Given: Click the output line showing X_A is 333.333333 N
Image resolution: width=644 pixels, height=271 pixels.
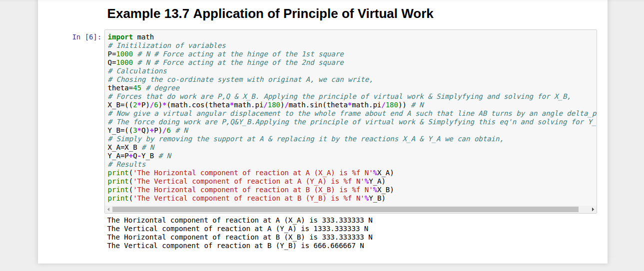Looking at the screenshot, I should click(x=240, y=220).
